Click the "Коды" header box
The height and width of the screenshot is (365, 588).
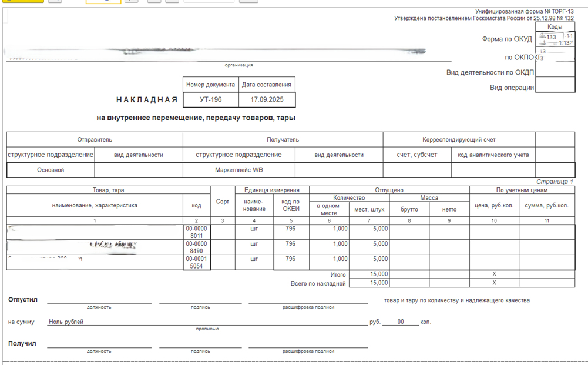tap(555, 27)
